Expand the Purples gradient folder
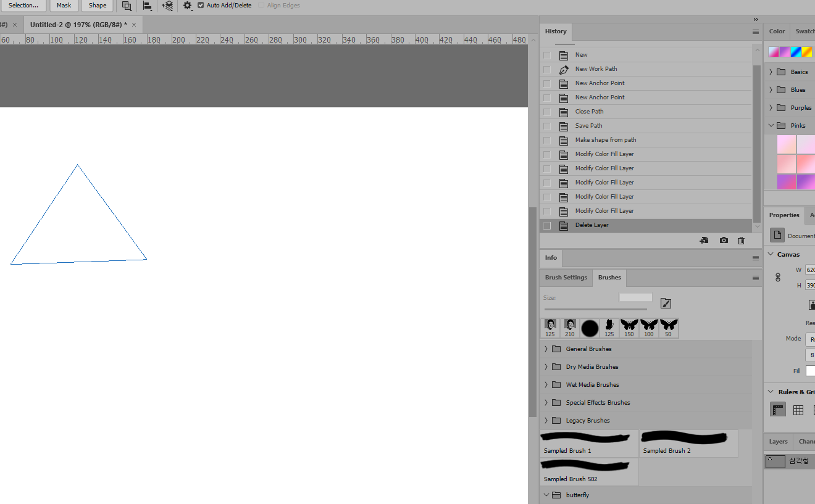The height and width of the screenshot is (504, 815). click(x=771, y=108)
